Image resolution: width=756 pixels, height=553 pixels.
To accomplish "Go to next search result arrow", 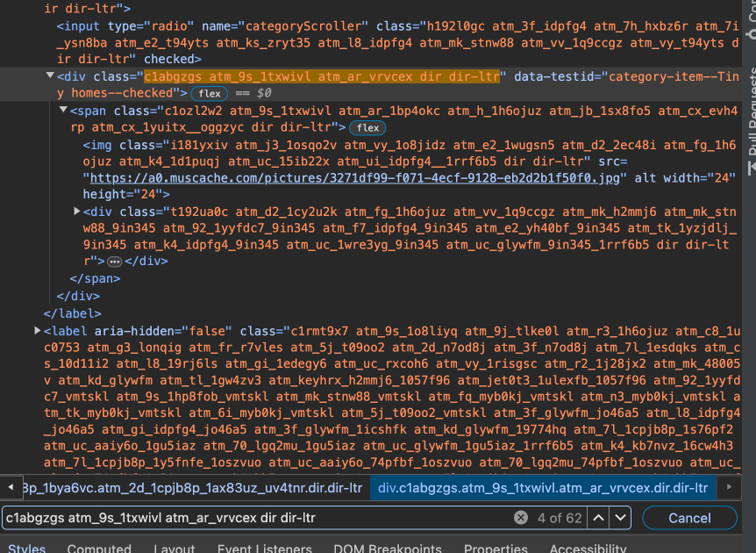I will click(620, 518).
